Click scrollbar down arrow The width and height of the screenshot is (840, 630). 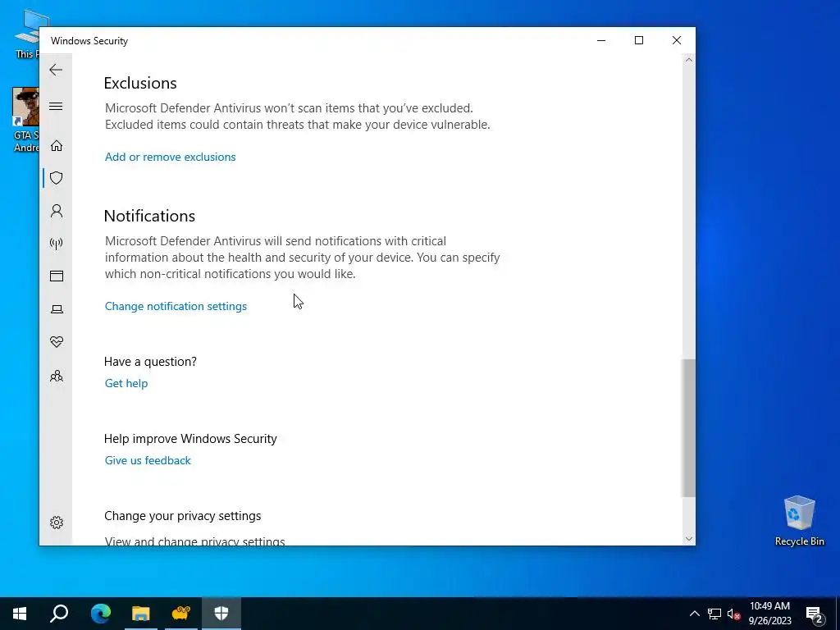pos(689,539)
